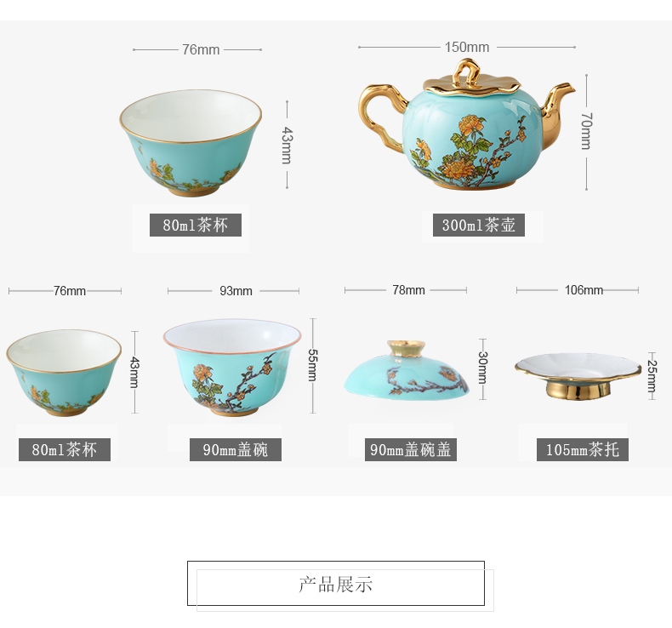The height and width of the screenshot is (628, 672).
Task: Click the 55mm gaiwan height text
Action: click(x=312, y=365)
